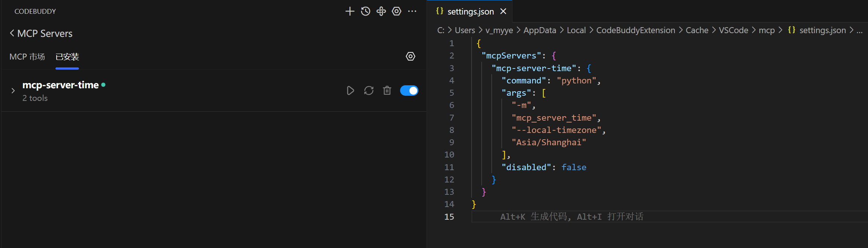Screen dimensions: 868x248
Task: Click the VSCode breadcrumb segment
Action: [x=733, y=30]
